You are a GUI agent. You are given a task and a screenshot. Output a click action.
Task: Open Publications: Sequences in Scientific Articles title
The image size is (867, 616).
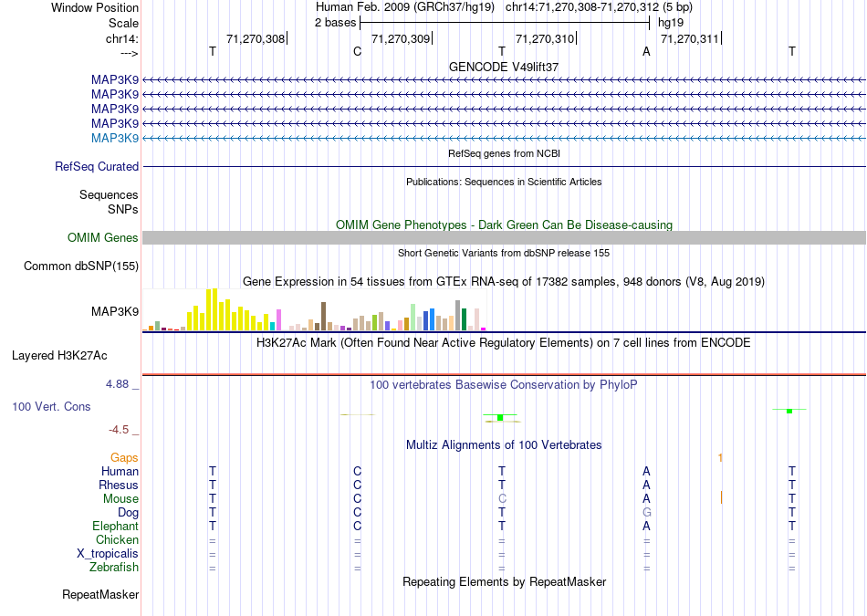[504, 182]
